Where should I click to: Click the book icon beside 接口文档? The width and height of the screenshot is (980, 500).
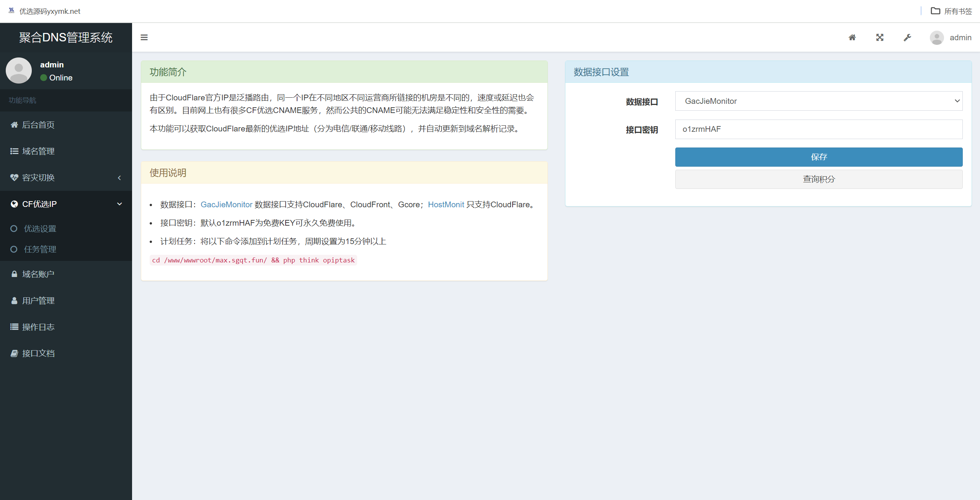14,353
